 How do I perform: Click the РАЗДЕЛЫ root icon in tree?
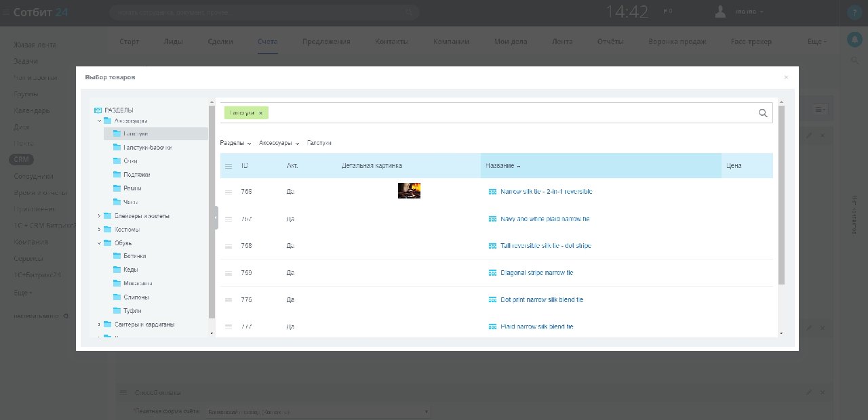click(x=98, y=110)
